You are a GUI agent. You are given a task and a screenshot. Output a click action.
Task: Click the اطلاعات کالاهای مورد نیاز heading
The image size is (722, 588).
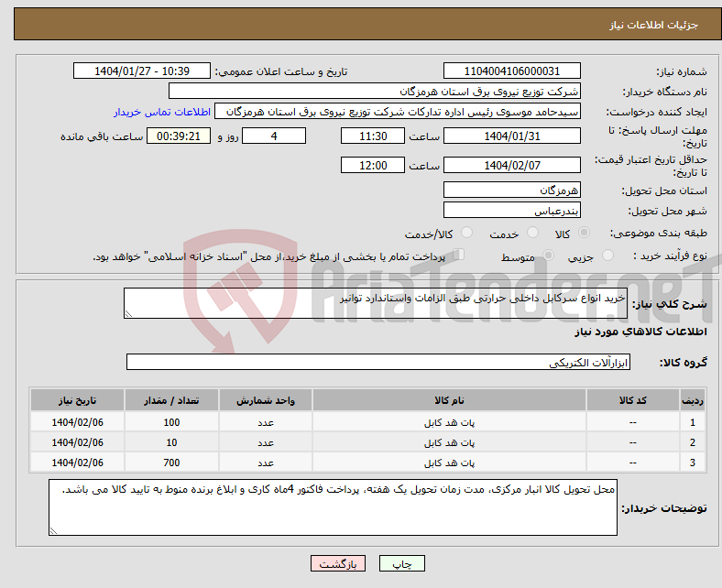(640, 332)
